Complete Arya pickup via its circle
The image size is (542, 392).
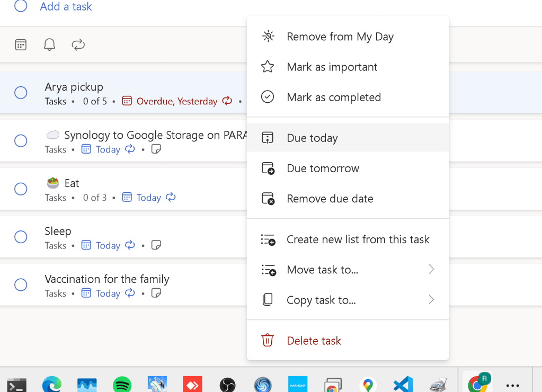click(21, 92)
